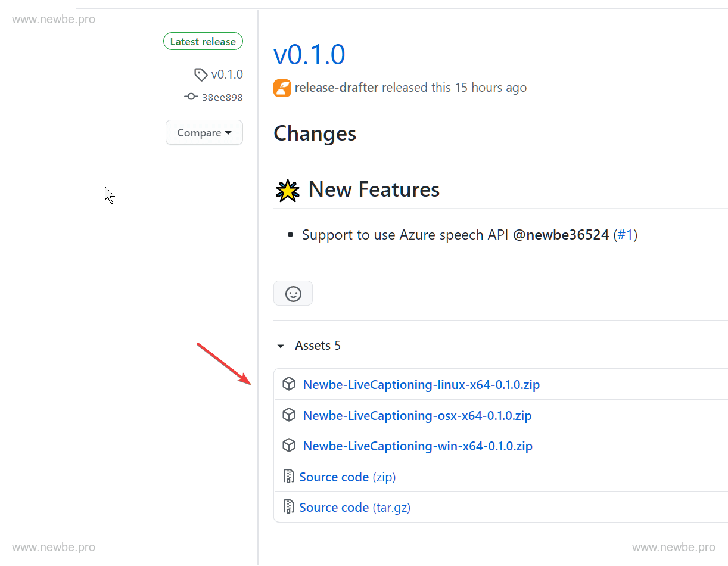Open the smiley emoji reaction picker
The image size is (728, 566).
pyautogui.click(x=293, y=294)
